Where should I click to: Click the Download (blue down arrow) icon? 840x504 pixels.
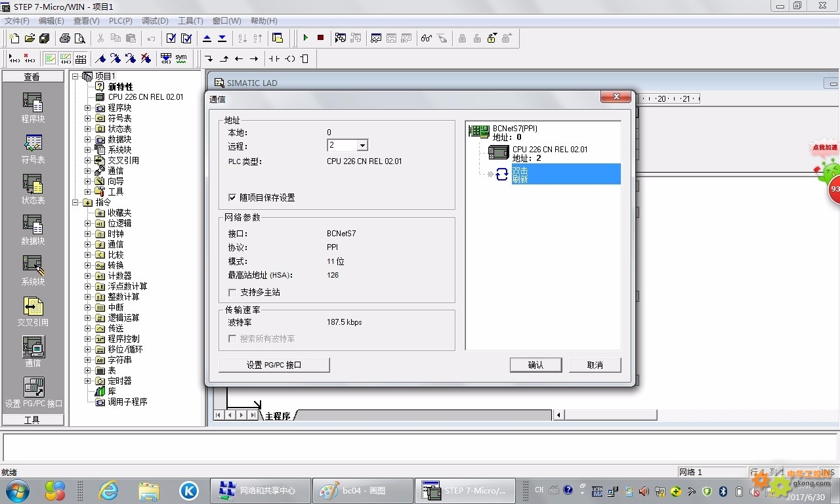click(222, 38)
